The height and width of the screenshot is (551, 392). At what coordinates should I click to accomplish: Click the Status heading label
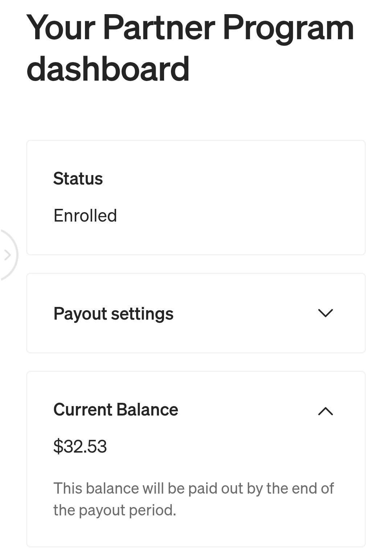coord(78,179)
